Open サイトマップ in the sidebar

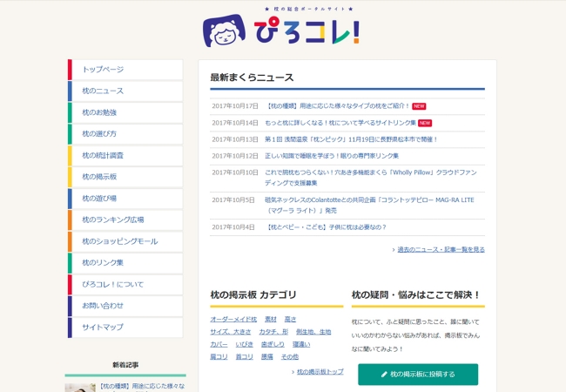click(125, 328)
